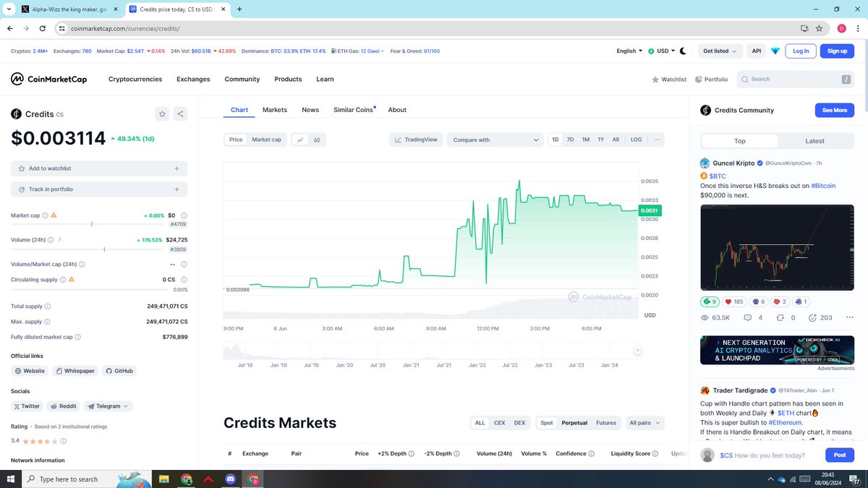868x488 pixels.
Task: Open About tab
Action: click(397, 110)
